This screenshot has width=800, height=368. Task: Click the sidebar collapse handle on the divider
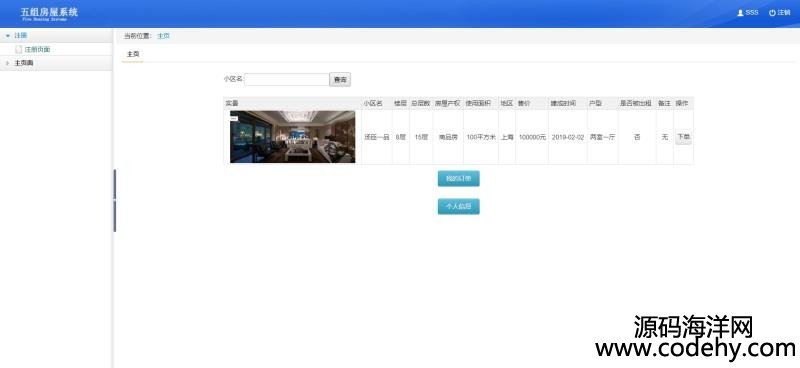(115, 201)
